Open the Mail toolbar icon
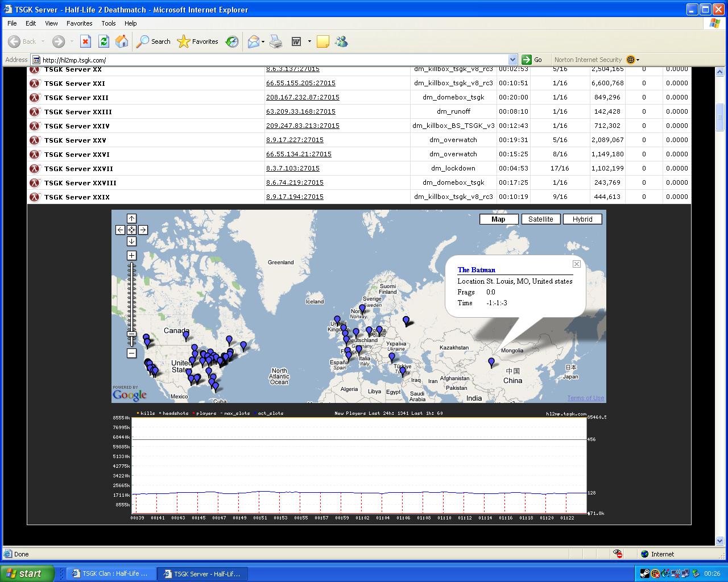 point(254,41)
